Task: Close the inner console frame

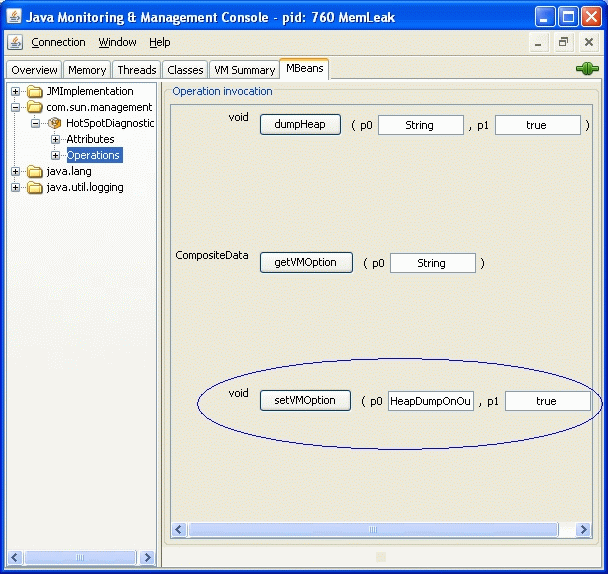Action: point(589,43)
